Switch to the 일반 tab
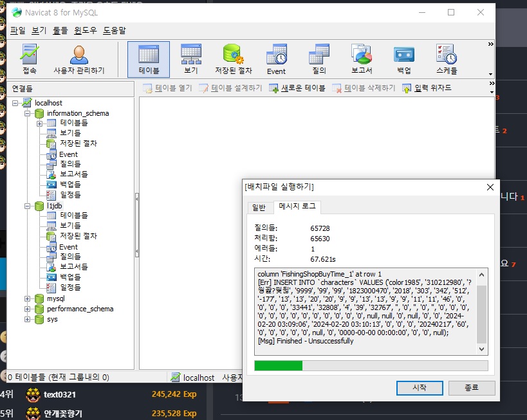527x420 pixels. tap(259, 208)
